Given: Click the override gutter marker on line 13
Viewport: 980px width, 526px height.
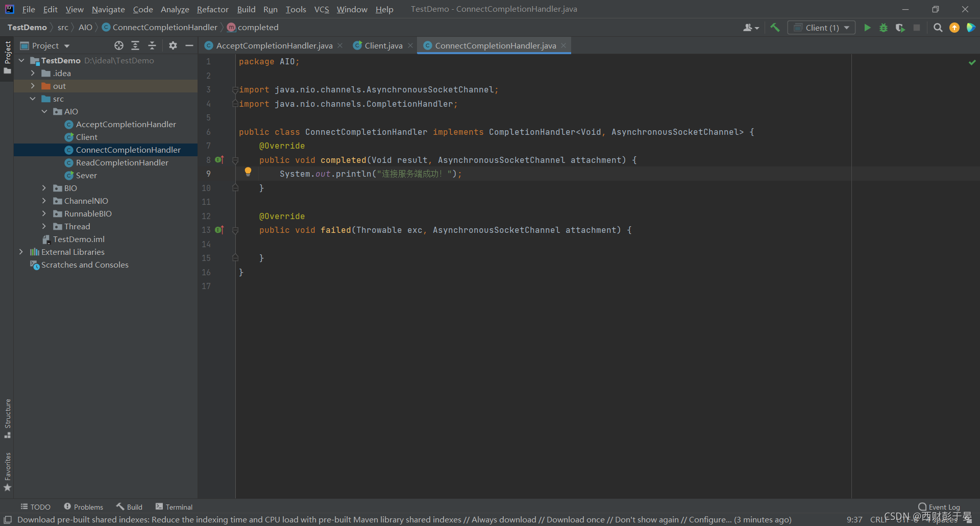Looking at the screenshot, I should click(219, 230).
